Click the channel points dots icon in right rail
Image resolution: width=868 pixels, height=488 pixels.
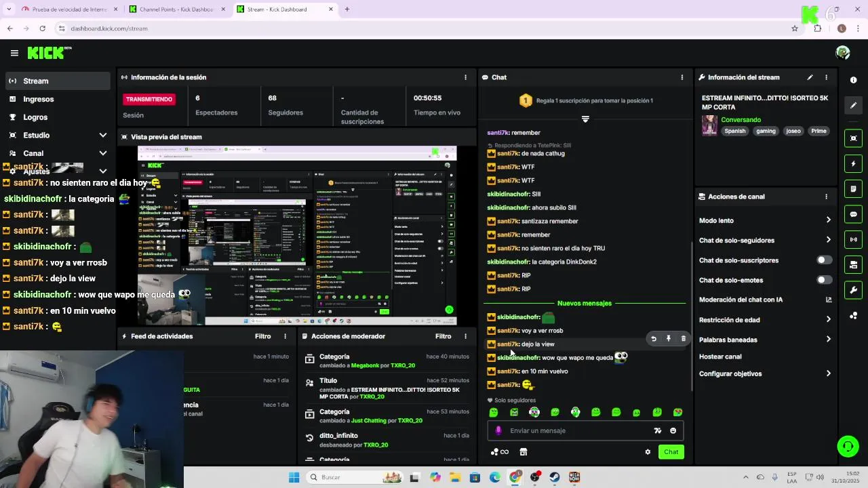point(853,315)
